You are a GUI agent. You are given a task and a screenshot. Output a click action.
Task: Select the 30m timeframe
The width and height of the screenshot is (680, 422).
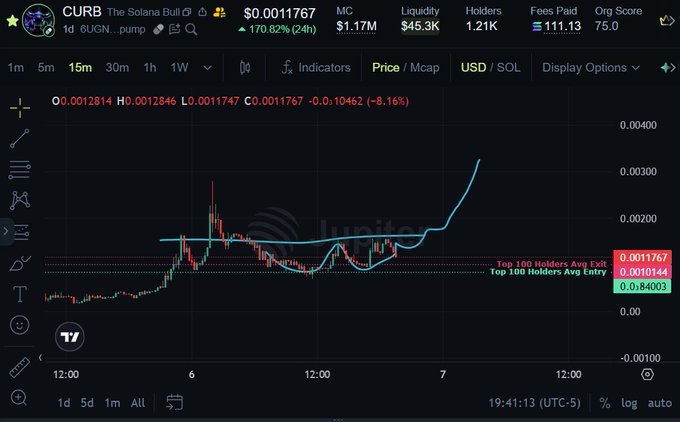click(x=117, y=68)
